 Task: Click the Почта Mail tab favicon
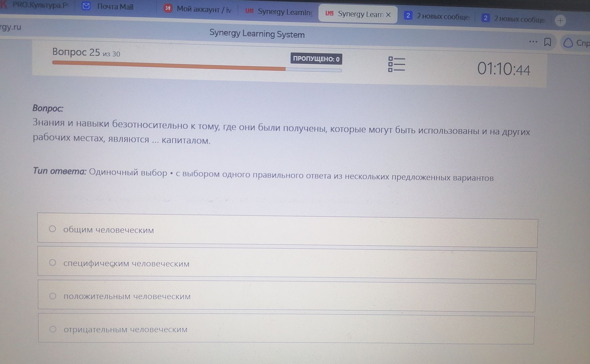click(x=86, y=6)
